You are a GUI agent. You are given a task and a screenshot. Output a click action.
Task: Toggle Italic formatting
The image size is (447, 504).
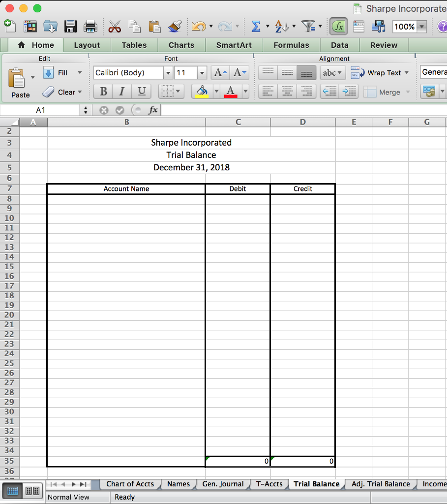(x=122, y=92)
